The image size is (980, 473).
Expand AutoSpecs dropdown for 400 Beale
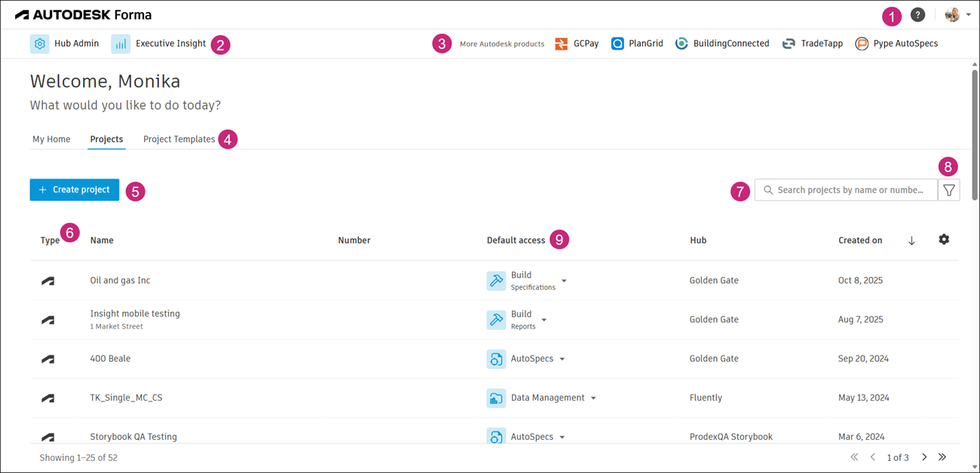562,359
